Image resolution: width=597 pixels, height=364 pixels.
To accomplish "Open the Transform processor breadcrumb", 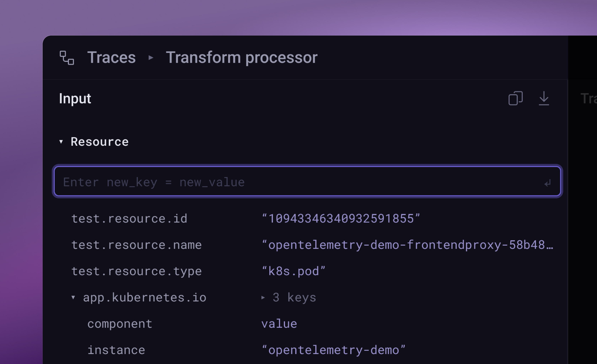I will pos(241,58).
